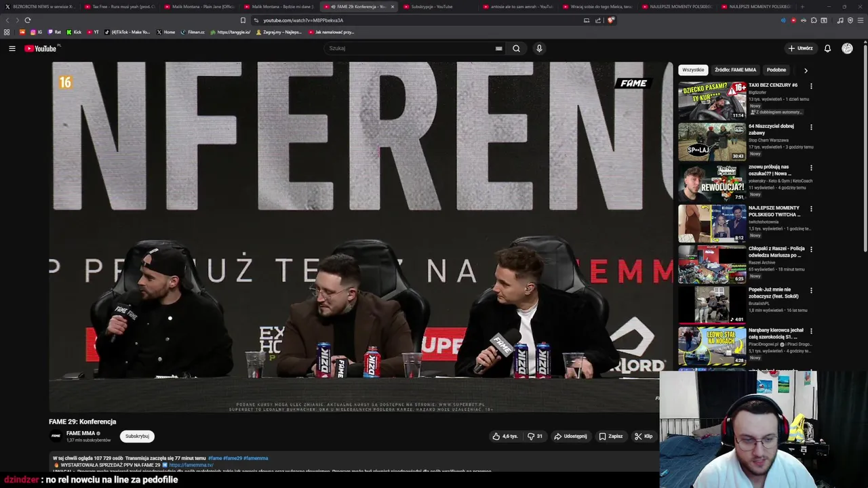The height and width of the screenshot is (488, 868).
Task: Open options for Narąbany kierowca jechał video
Action: click(x=811, y=331)
